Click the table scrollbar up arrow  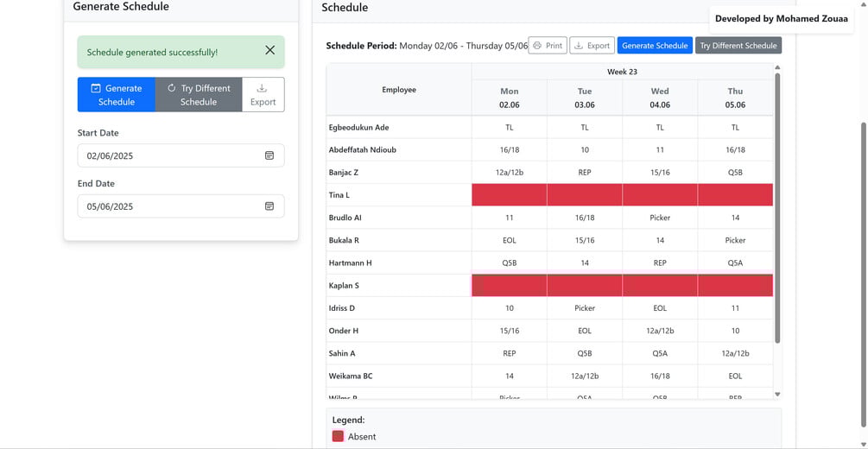[x=777, y=67]
